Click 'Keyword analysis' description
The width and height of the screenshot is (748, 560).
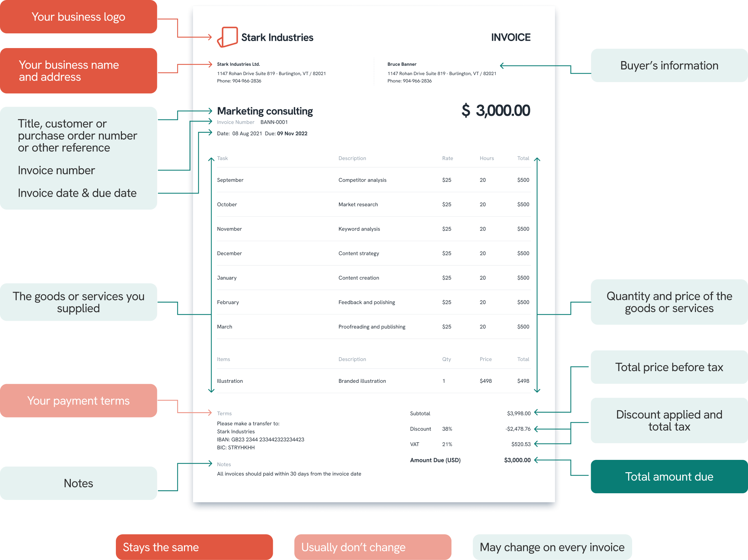click(359, 229)
